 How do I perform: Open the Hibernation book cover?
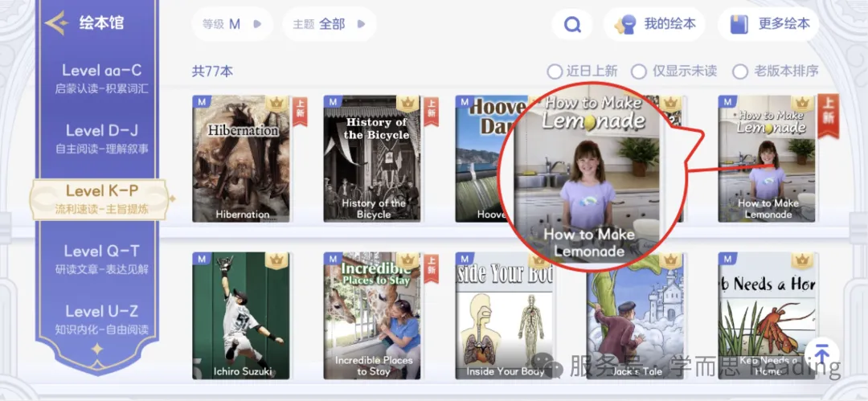pos(241,159)
